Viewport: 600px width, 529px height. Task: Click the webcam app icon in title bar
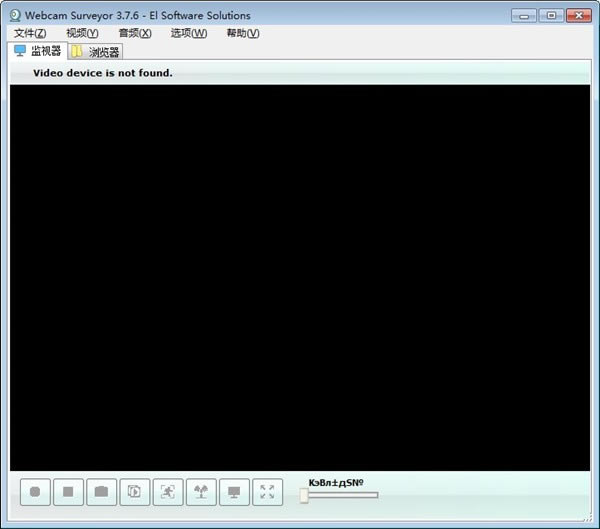pos(15,16)
